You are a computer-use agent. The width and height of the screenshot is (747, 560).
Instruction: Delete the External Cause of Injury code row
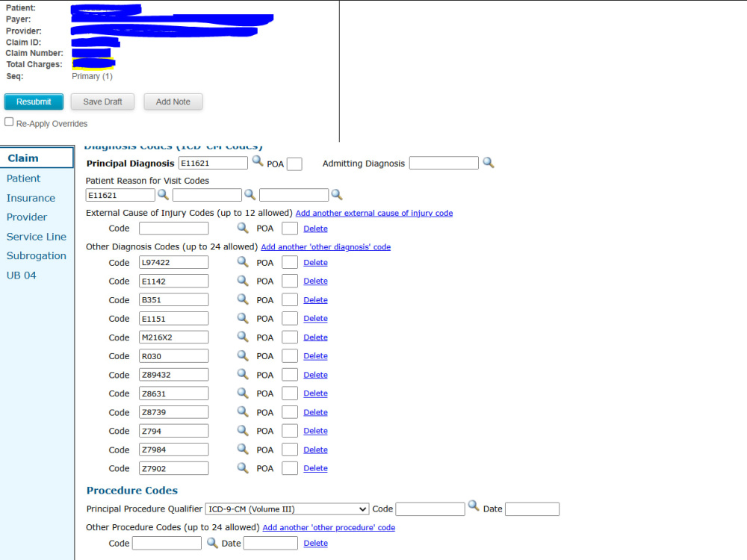315,228
